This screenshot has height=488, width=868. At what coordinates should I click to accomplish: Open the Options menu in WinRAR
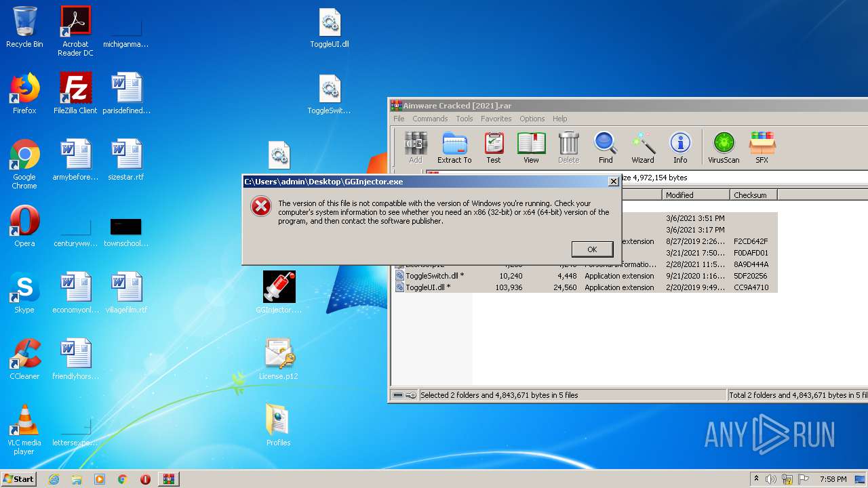532,119
